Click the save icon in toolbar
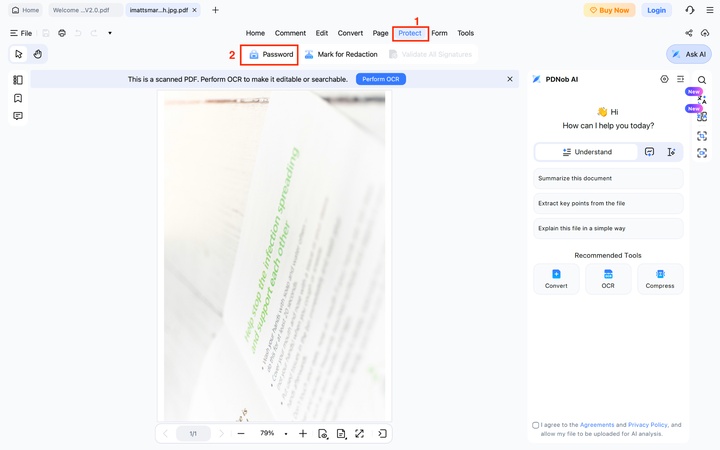720x450 pixels. pos(46,33)
